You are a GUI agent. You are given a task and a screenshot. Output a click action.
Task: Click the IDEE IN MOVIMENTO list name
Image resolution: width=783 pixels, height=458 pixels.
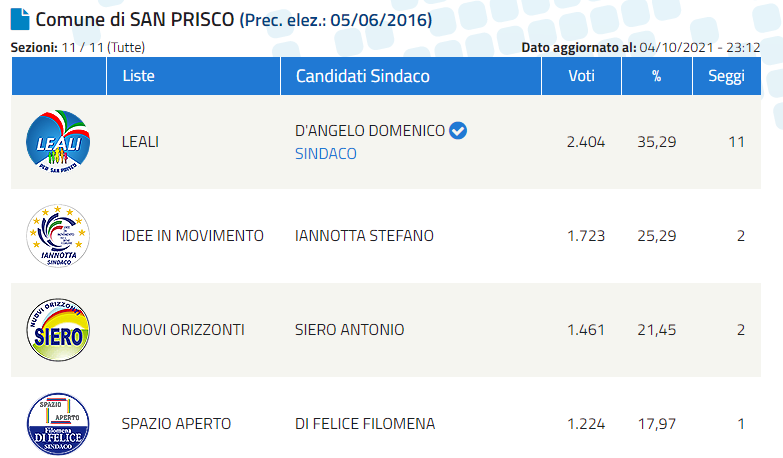coord(192,236)
